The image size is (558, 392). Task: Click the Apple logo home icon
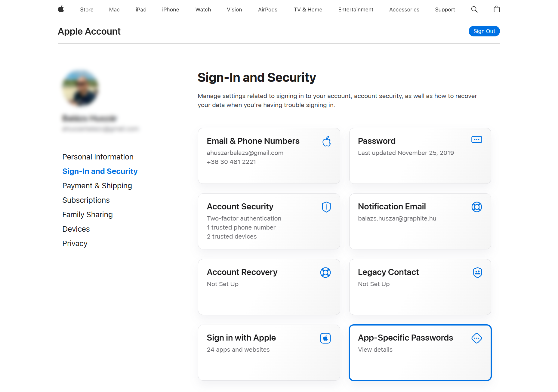tap(61, 9)
